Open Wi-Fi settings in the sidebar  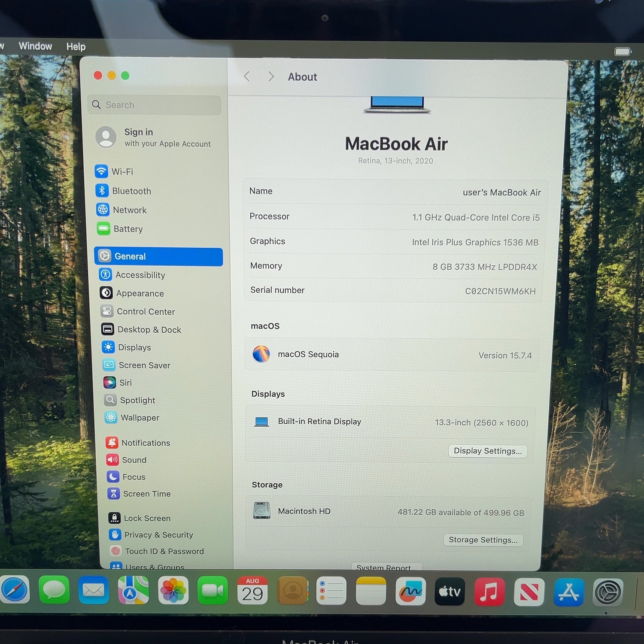click(x=114, y=171)
